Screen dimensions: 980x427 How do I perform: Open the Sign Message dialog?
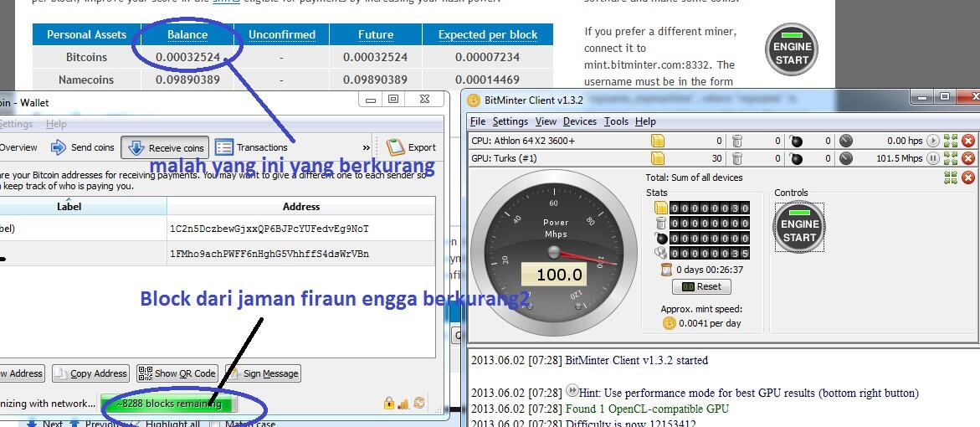[x=263, y=373]
